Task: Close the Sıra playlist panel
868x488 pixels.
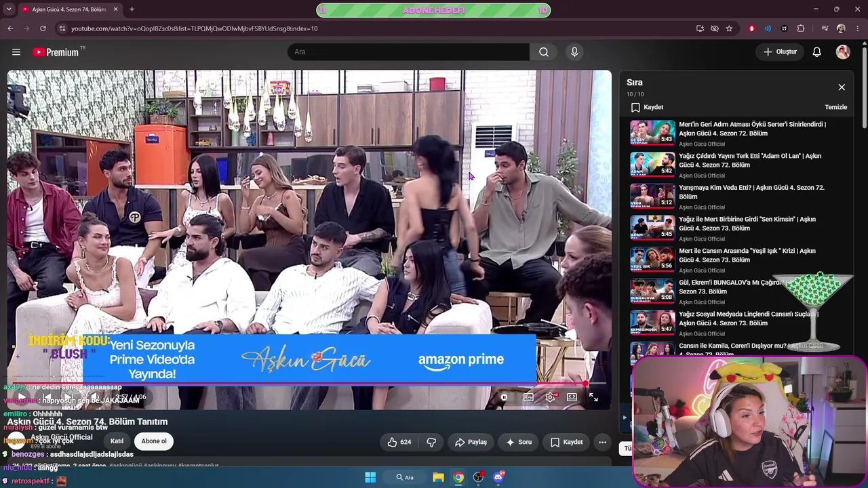Action: click(x=842, y=87)
